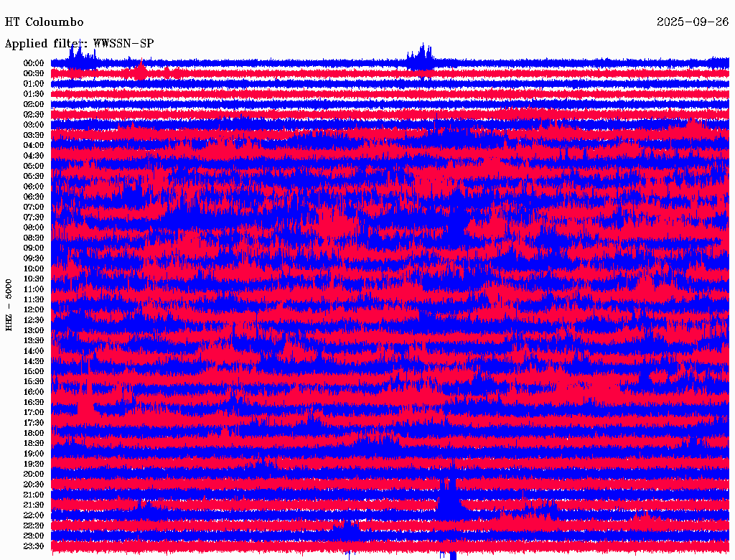Image resolution: width=735 pixels, height=560 pixels.
Task: Select the 01:30 time row label
Action: (x=34, y=94)
